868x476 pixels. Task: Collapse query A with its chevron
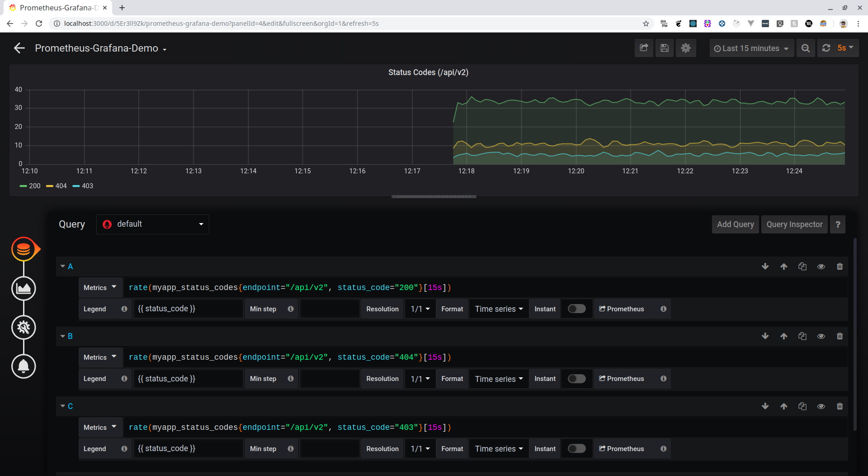point(62,266)
